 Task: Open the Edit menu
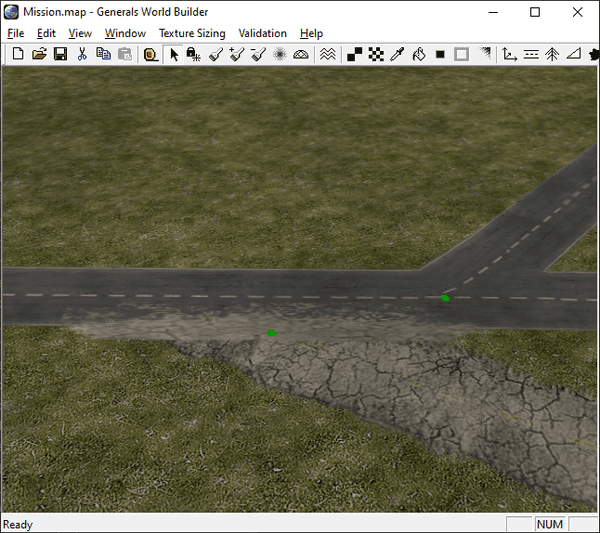click(46, 33)
